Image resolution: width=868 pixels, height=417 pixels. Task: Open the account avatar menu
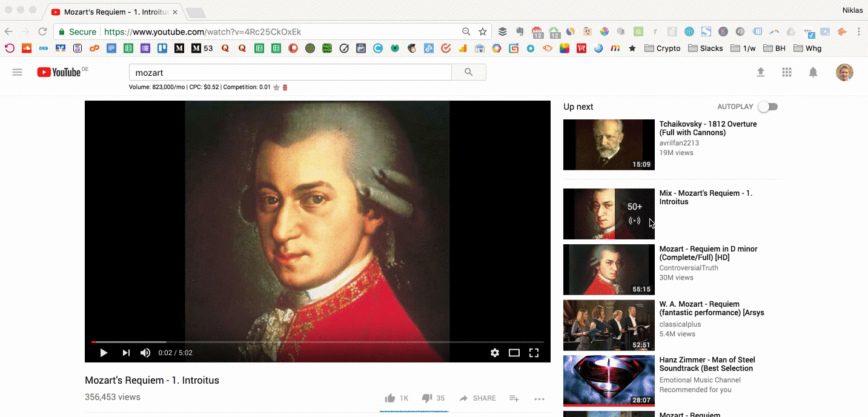click(x=844, y=72)
